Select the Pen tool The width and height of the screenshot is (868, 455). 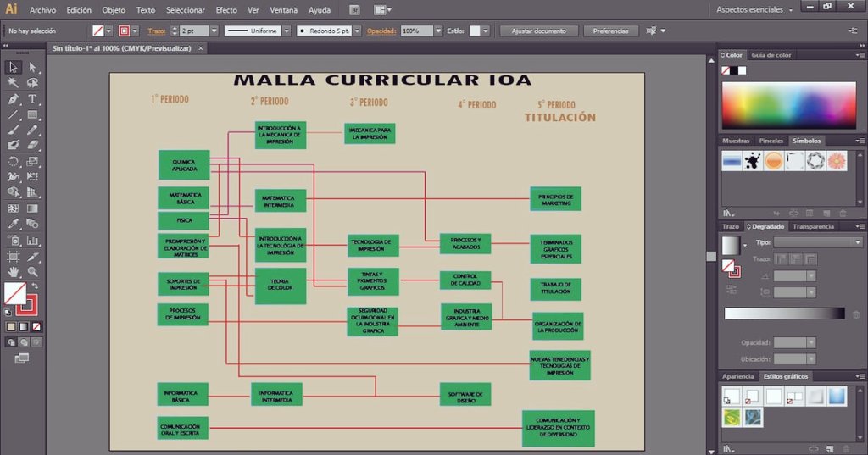pyautogui.click(x=14, y=99)
